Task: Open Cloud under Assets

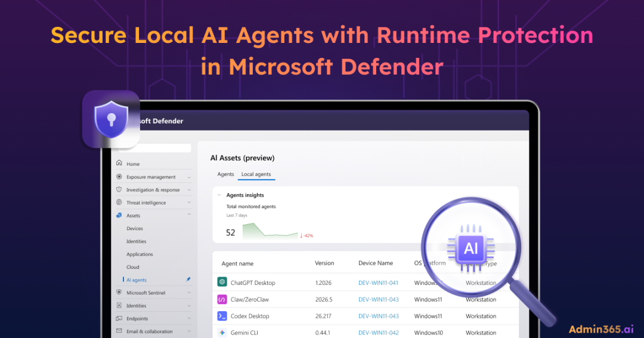Action: pos(132,267)
